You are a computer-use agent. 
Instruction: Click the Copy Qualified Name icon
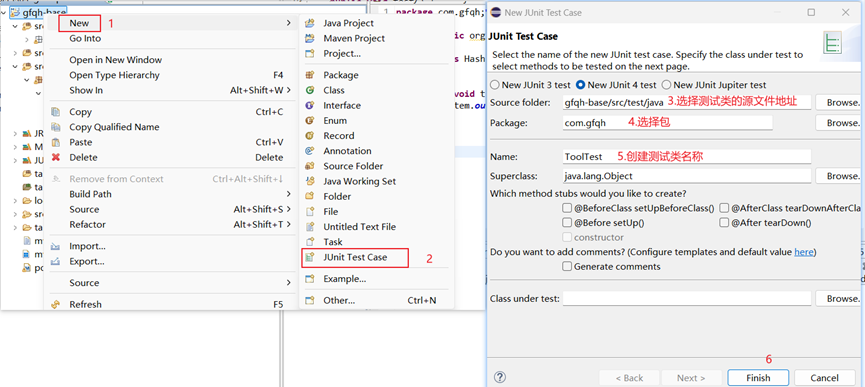tap(56, 127)
